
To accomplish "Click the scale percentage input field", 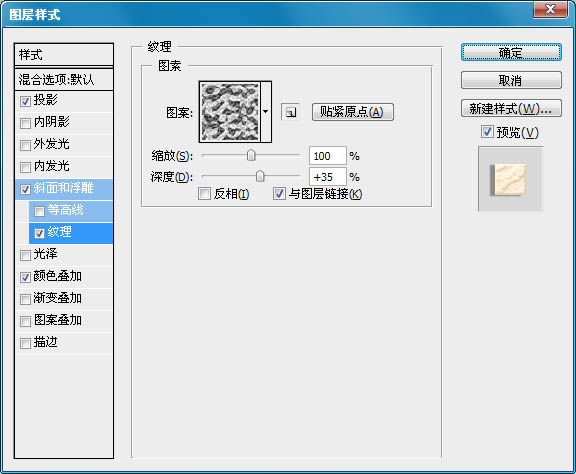I will click(327, 156).
